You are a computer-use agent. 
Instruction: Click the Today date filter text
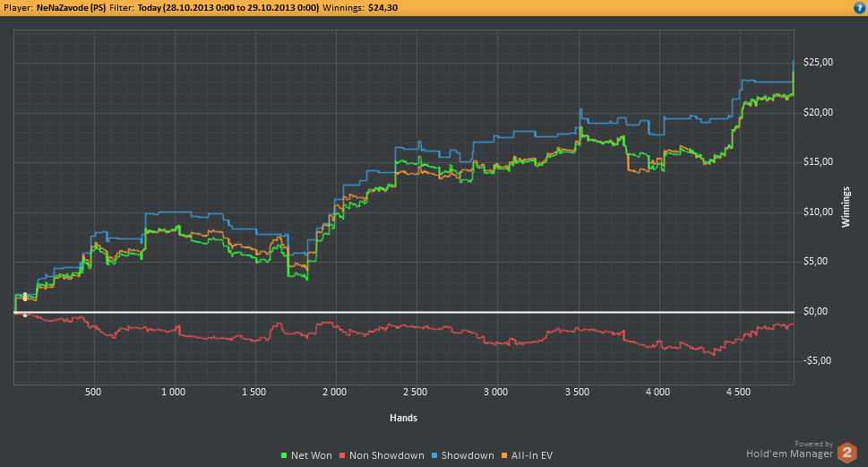228,8
